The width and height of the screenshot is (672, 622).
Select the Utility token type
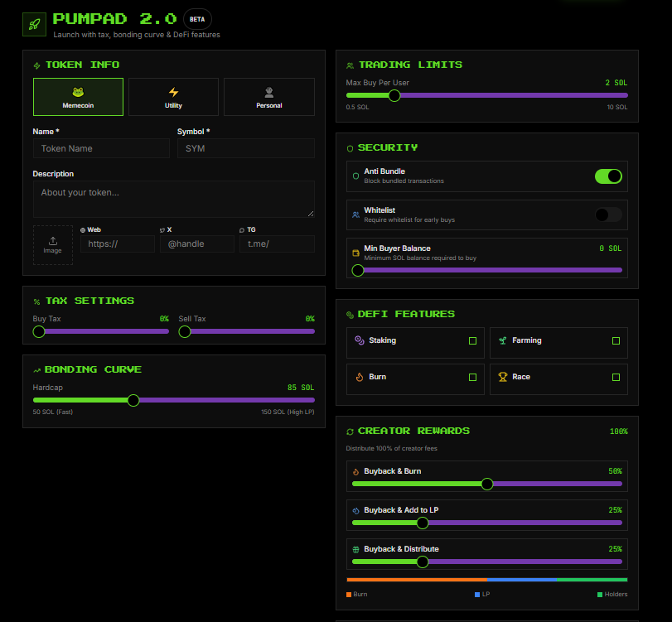coord(173,97)
